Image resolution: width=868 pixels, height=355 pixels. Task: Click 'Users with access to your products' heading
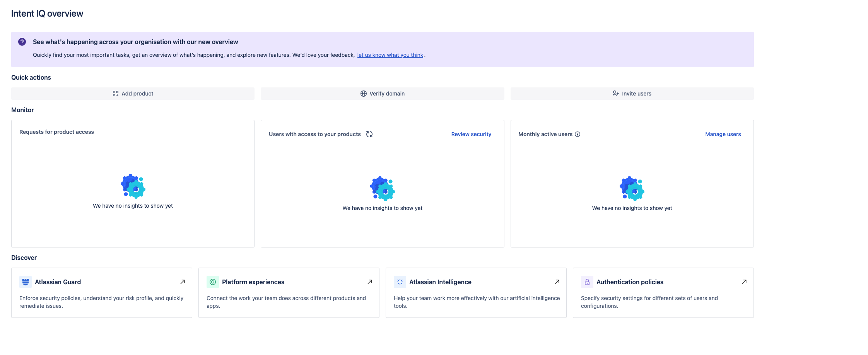point(314,134)
